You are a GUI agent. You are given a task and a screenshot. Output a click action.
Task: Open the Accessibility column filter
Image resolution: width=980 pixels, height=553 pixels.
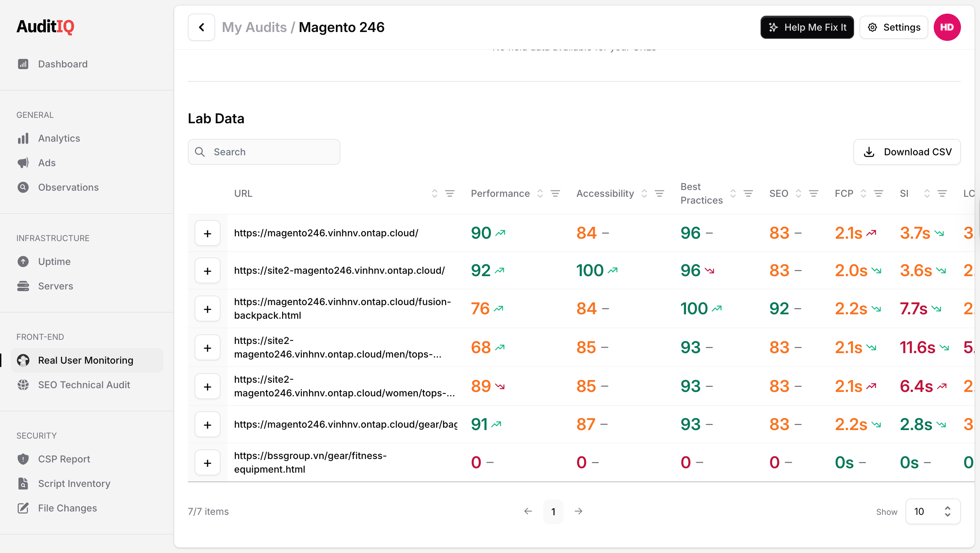pyautogui.click(x=659, y=194)
